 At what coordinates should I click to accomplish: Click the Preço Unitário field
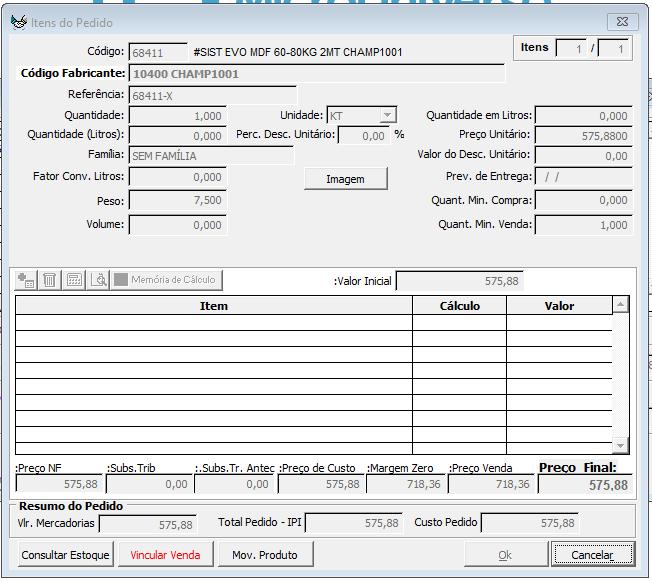click(x=584, y=136)
